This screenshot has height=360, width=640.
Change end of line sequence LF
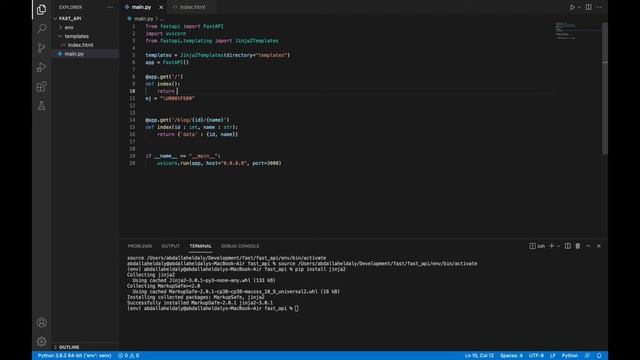click(553, 356)
